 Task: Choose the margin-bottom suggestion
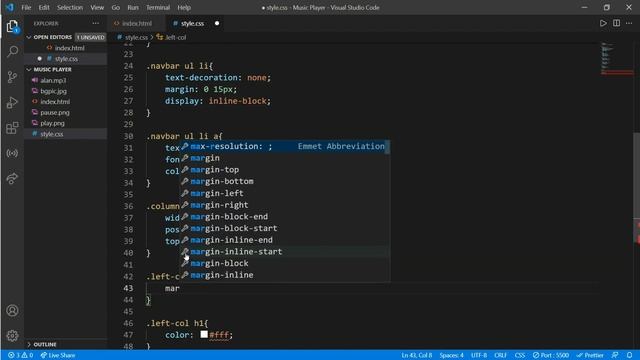[x=285, y=181]
